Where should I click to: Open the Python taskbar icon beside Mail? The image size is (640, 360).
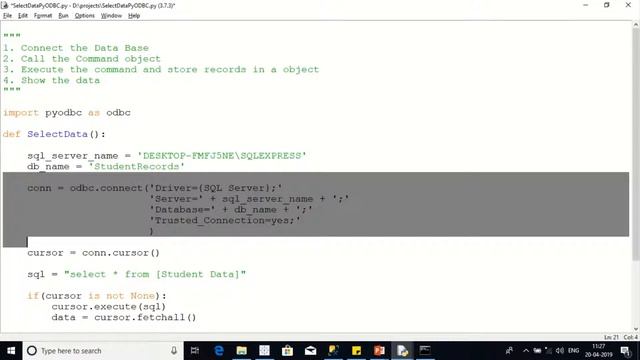(x=333, y=351)
